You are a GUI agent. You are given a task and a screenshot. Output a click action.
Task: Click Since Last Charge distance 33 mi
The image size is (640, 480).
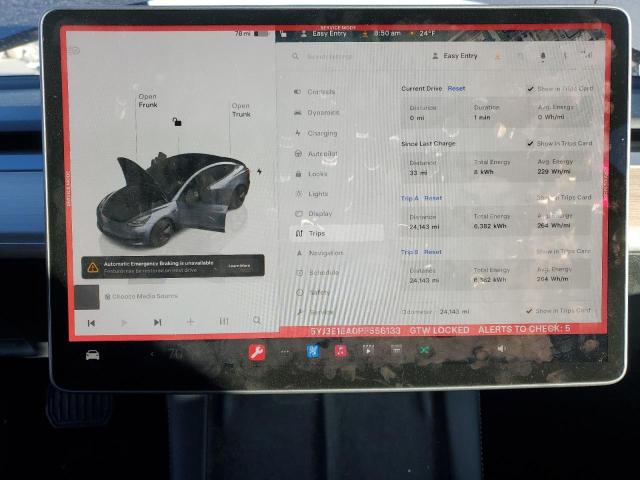pos(417,173)
